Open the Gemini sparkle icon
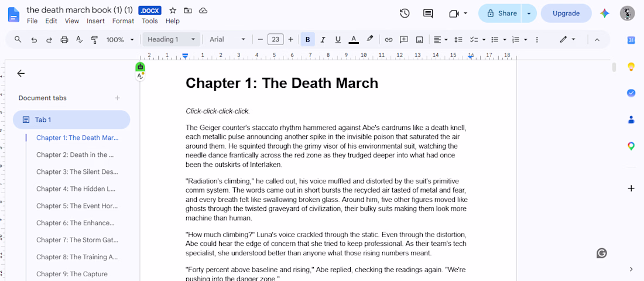This screenshot has height=281, width=644. 604,13
